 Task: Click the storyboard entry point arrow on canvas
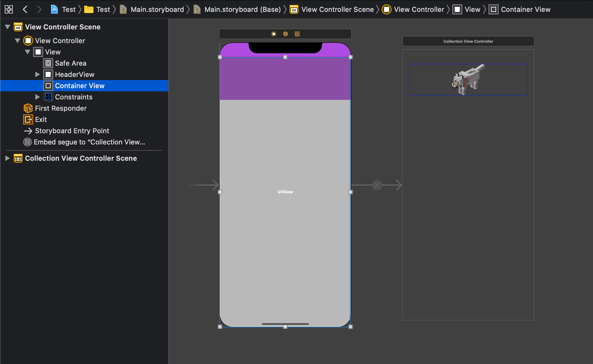(203, 185)
